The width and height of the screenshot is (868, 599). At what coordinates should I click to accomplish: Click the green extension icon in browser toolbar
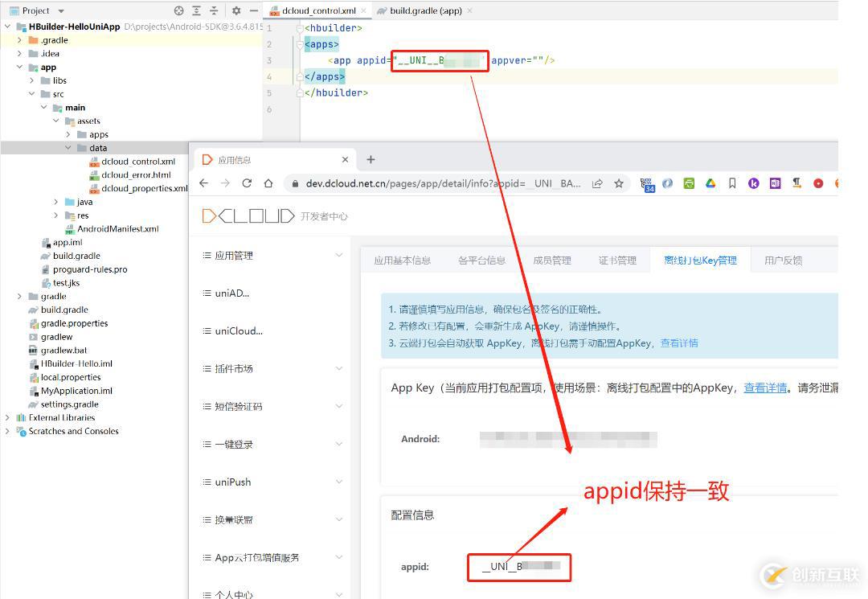pyautogui.click(x=689, y=183)
